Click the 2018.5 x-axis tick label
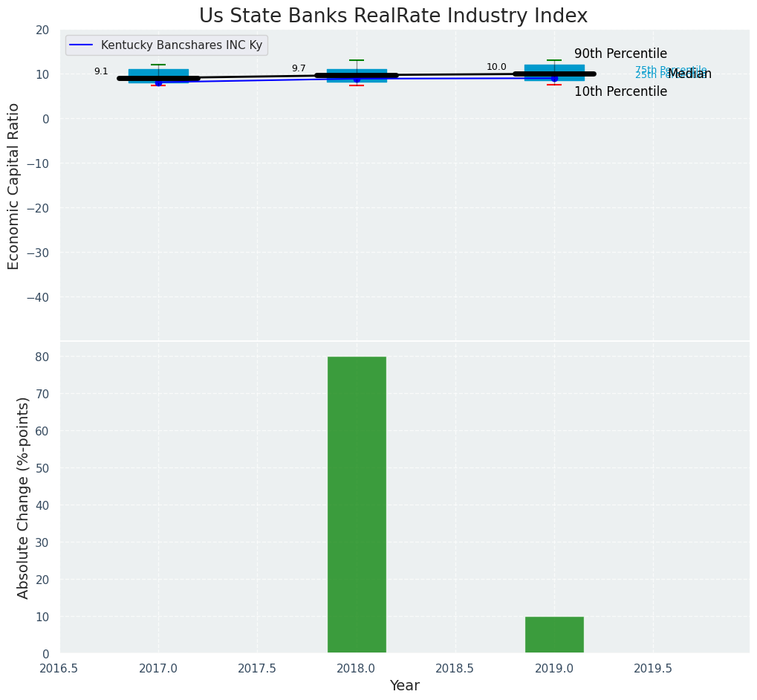 [x=455, y=668]
